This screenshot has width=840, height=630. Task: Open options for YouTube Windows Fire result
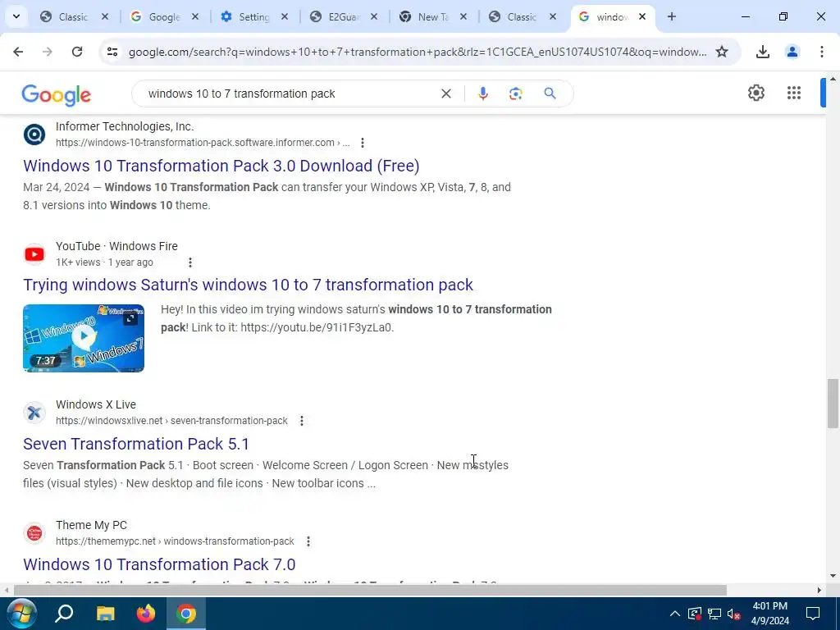tap(190, 262)
